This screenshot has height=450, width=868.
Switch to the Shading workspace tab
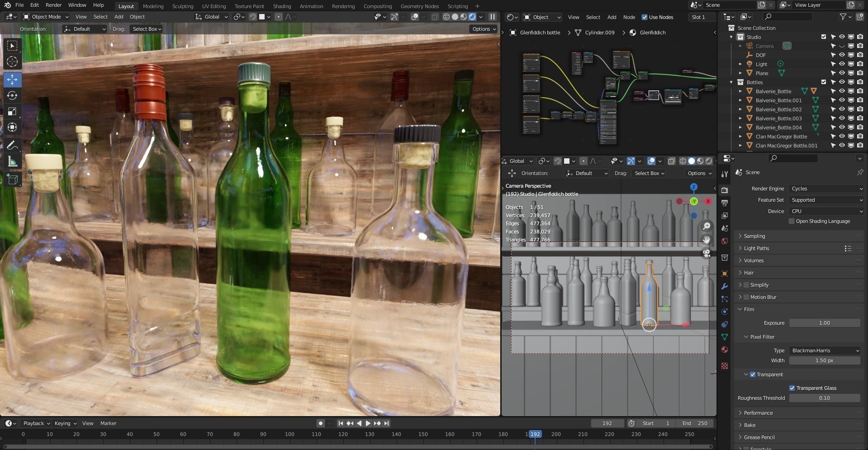pos(282,6)
